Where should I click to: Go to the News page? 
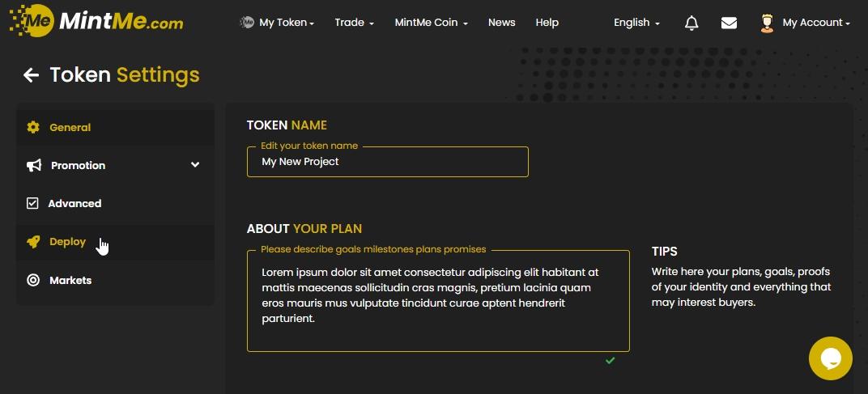coord(502,23)
